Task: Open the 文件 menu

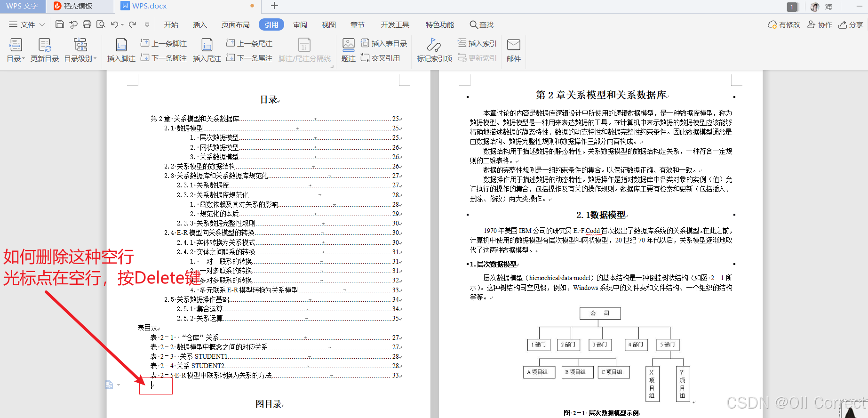Action: [27, 24]
